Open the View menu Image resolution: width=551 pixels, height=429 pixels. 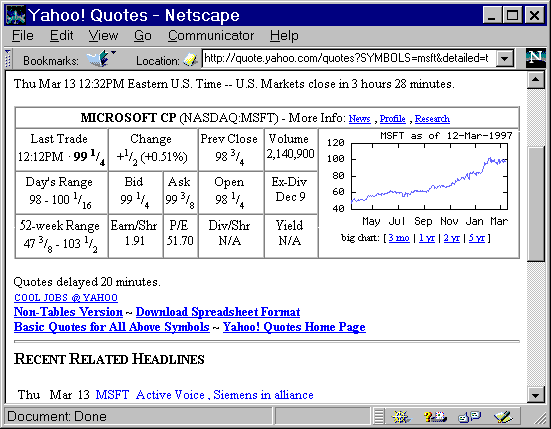point(103,35)
